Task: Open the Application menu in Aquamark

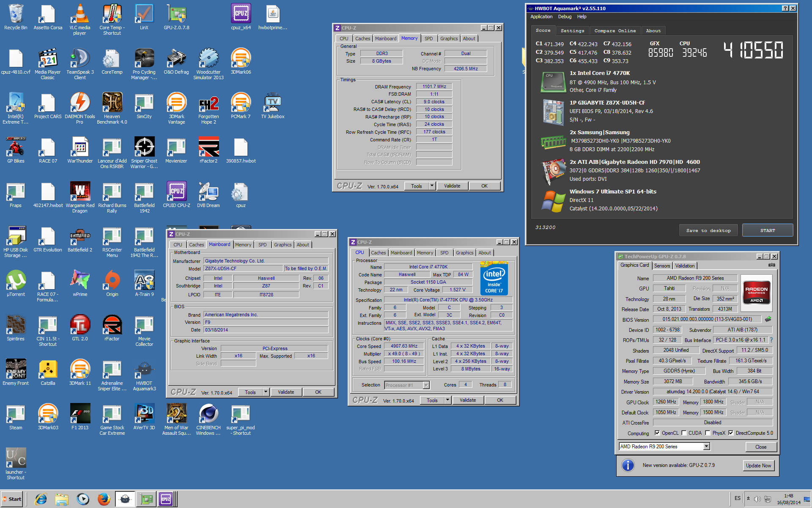Action: pos(541,17)
